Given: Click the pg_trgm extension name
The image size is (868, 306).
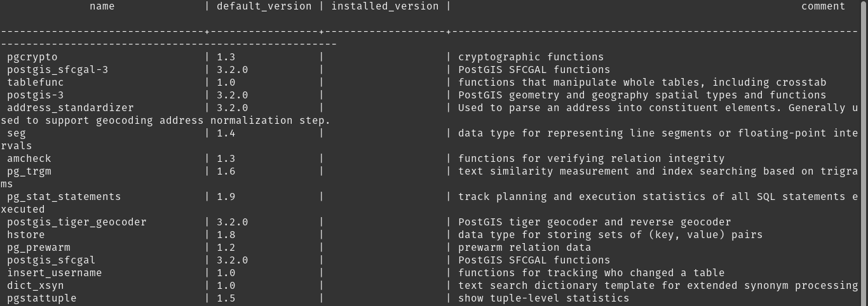Looking at the screenshot, I should [29, 171].
